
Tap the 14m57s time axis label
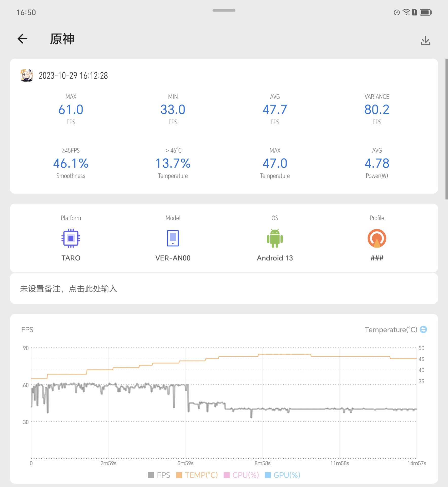click(x=417, y=463)
